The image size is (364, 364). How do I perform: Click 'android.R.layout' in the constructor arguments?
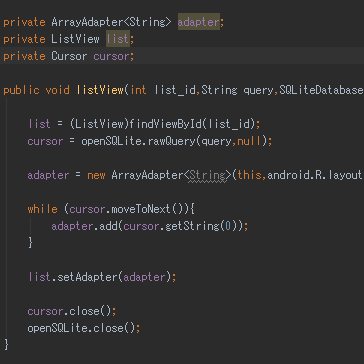315,175
